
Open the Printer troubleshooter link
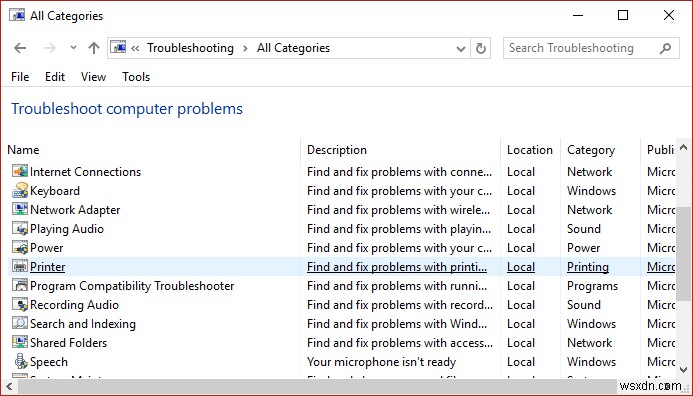tap(48, 267)
